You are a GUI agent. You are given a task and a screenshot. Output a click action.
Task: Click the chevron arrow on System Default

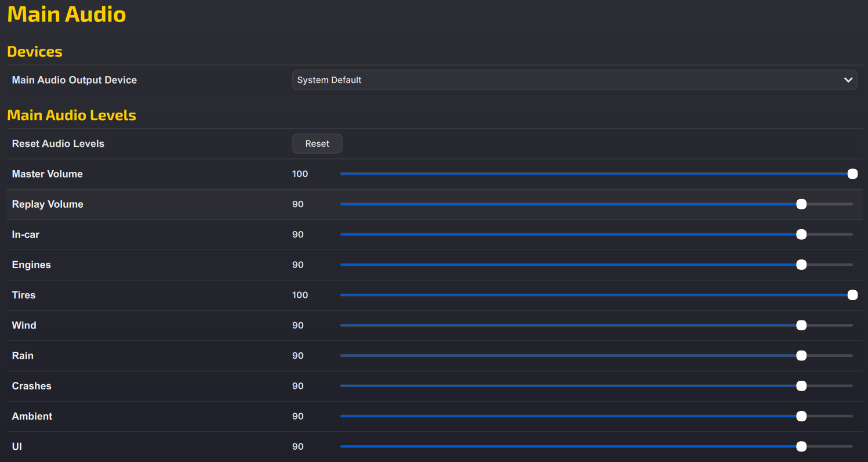pos(848,80)
